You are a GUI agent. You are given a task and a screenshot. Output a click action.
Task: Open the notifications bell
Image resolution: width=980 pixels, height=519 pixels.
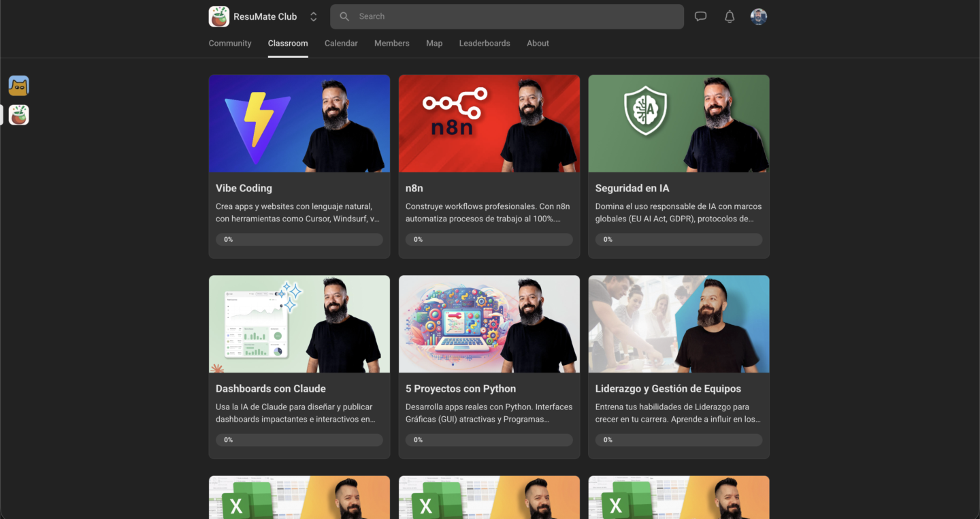pyautogui.click(x=730, y=16)
